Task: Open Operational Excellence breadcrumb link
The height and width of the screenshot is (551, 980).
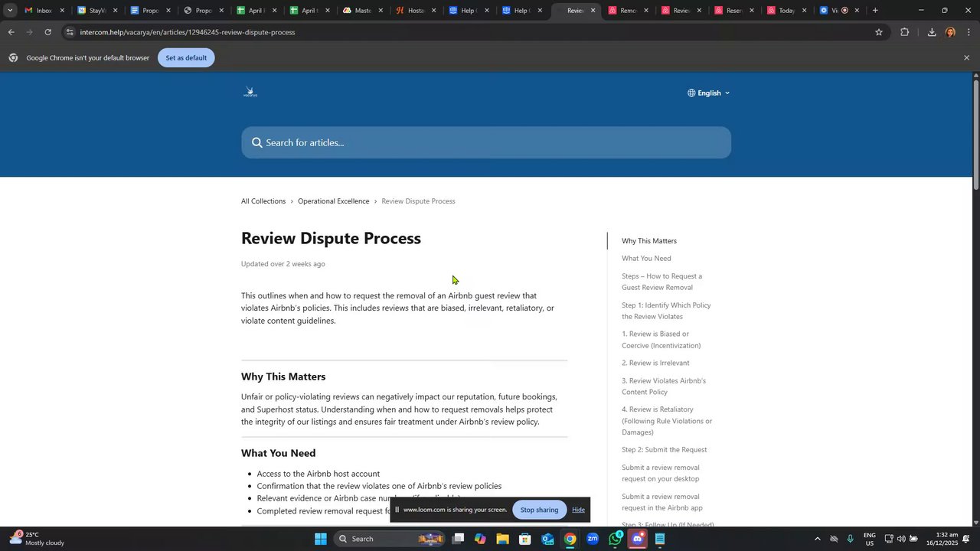Action: point(333,201)
